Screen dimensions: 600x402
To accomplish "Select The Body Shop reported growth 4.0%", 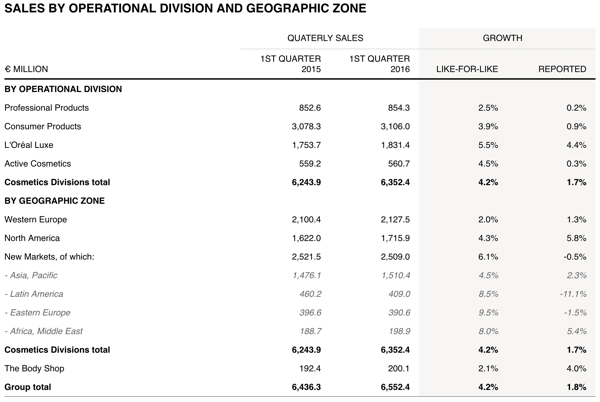I will pos(576,368).
